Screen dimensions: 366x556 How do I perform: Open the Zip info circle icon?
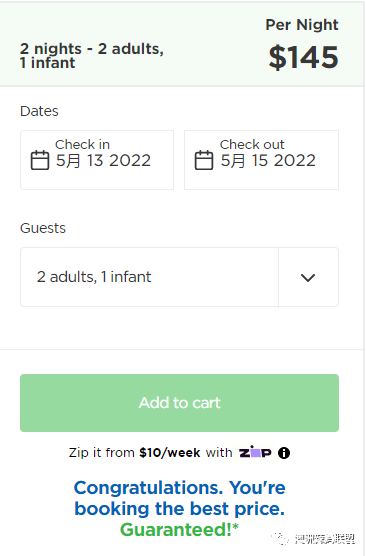point(284,453)
